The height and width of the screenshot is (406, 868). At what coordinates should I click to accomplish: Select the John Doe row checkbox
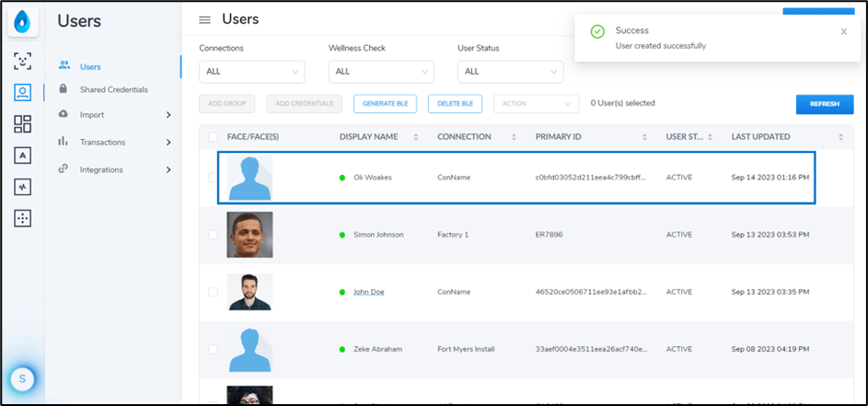[214, 292]
